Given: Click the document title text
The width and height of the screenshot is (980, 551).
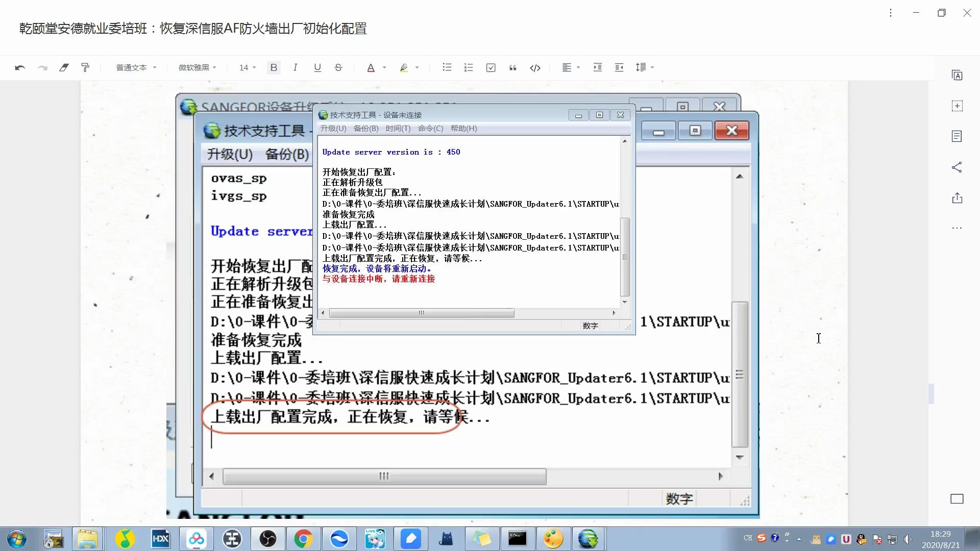Looking at the screenshot, I should tap(193, 29).
